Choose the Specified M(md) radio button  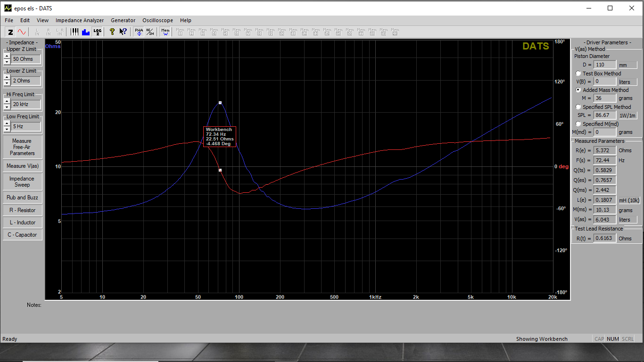pos(578,124)
